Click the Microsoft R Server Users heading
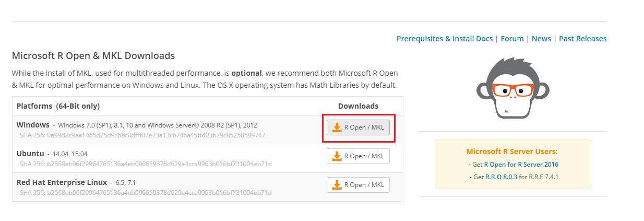The image size is (644, 221). click(512, 152)
